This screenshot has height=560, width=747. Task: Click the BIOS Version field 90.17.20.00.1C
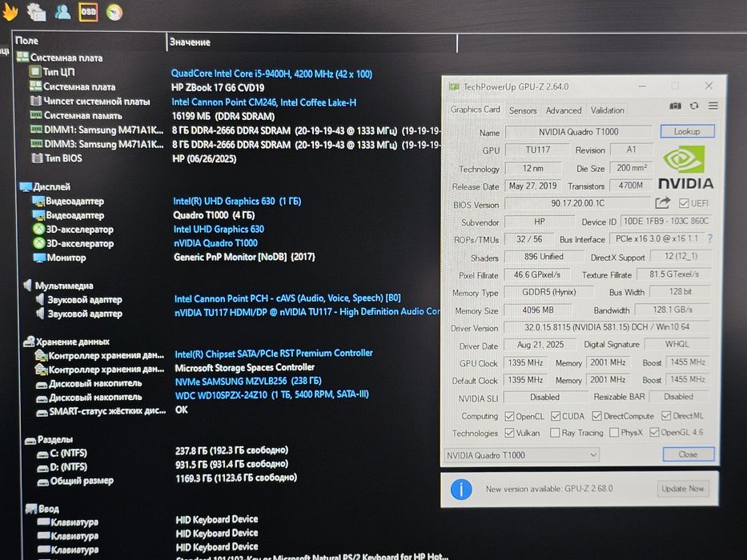pyautogui.click(x=577, y=203)
